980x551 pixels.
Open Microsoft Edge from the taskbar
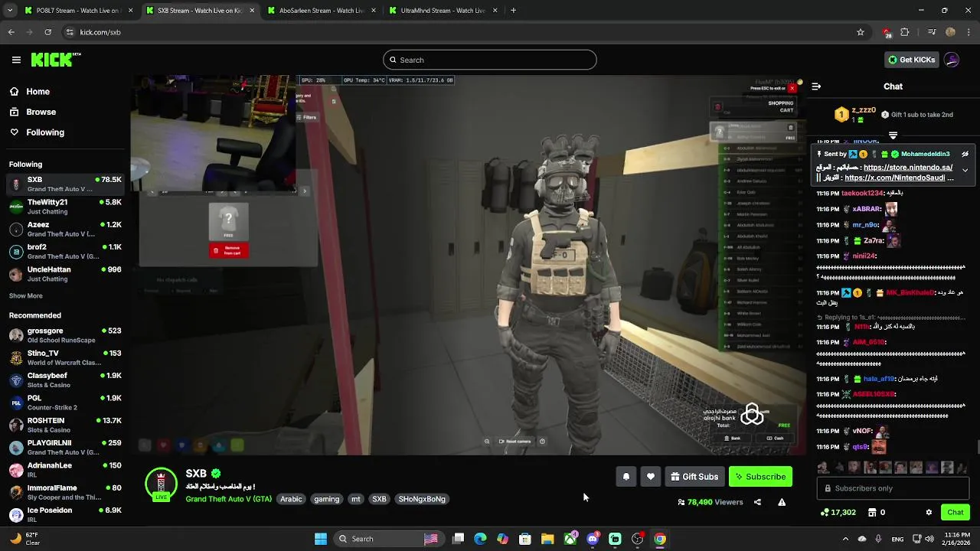click(480, 539)
